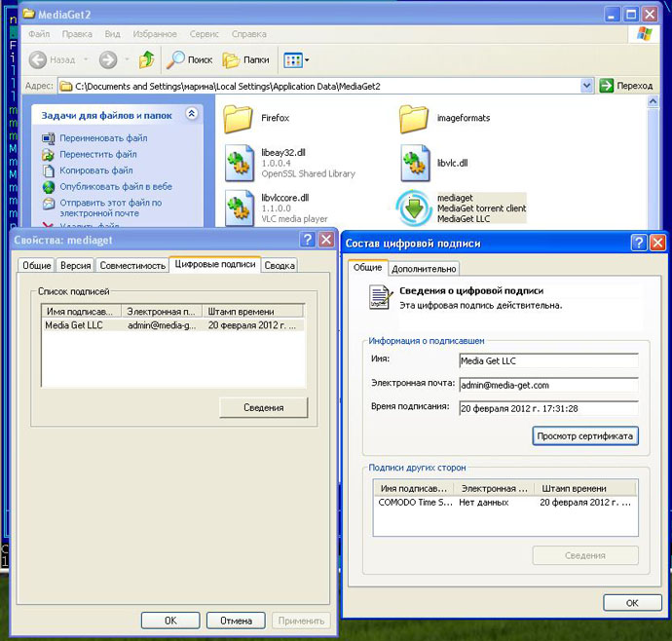Click the Forward arrow icon in Explorer
The height and width of the screenshot is (641, 672).
tap(108, 59)
